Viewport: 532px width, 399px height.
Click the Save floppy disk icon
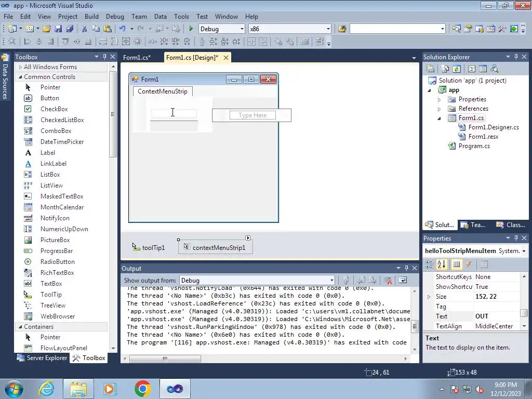(x=58, y=29)
